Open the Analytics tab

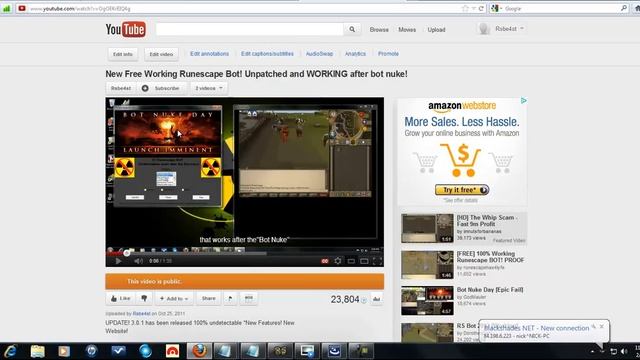355,54
